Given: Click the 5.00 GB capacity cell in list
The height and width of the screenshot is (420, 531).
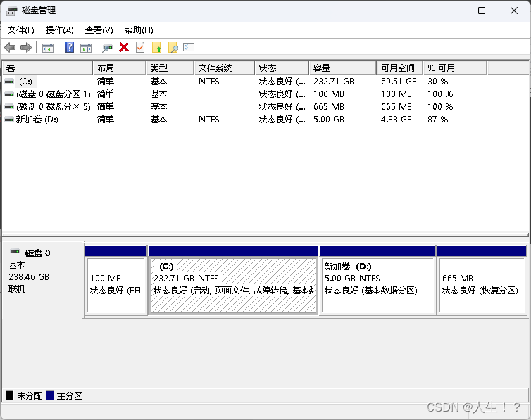Looking at the screenshot, I should [x=328, y=120].
